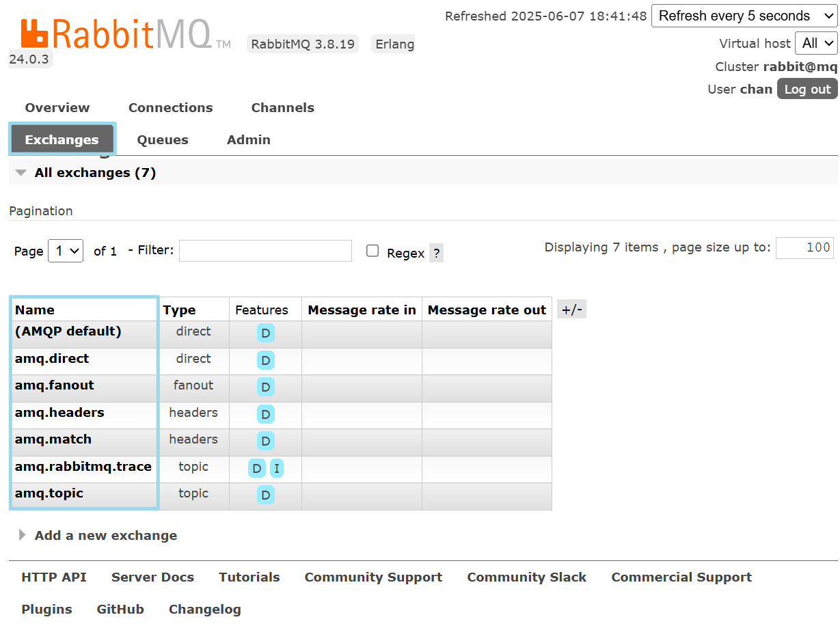Screen dimensions: 840x641
Task: Open the Regex help question mark
Action: [437, 254]
